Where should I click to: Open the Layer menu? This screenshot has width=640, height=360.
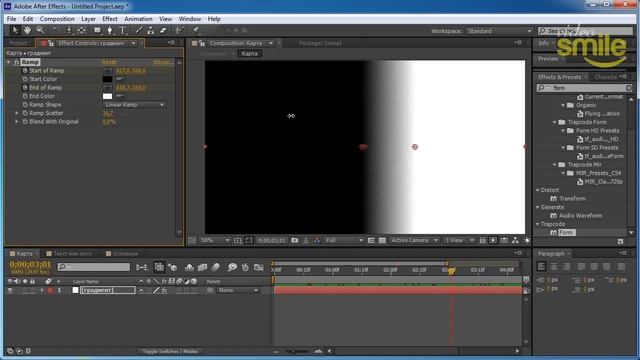[x=88, y=19]
